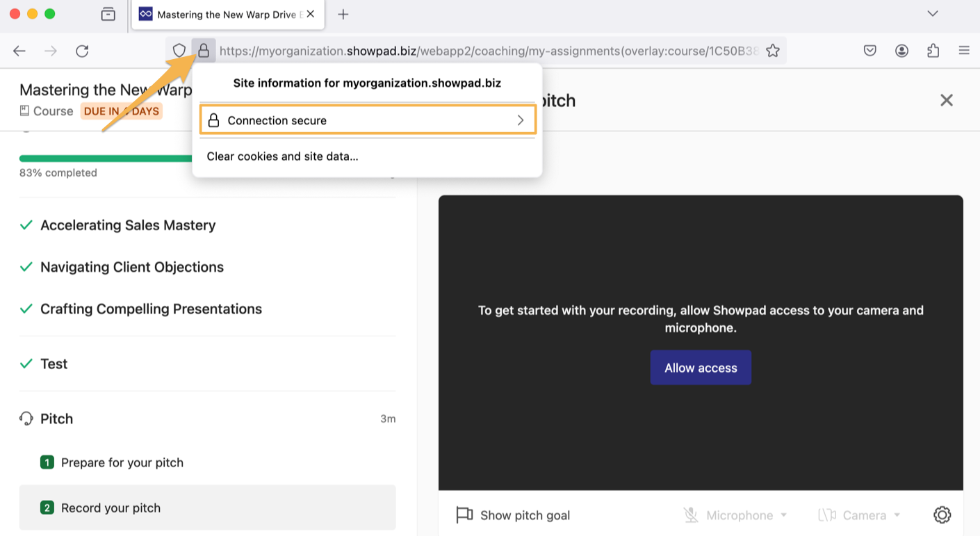Open the Firefox application menu
This screenshot has width=980, height=536.
pos(964,50)
